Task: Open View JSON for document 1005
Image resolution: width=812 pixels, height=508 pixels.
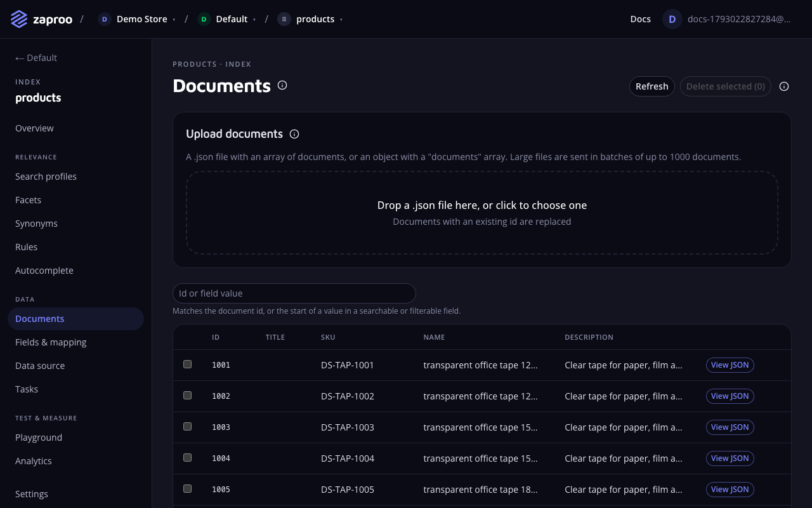Action: (x=730, y=489)
